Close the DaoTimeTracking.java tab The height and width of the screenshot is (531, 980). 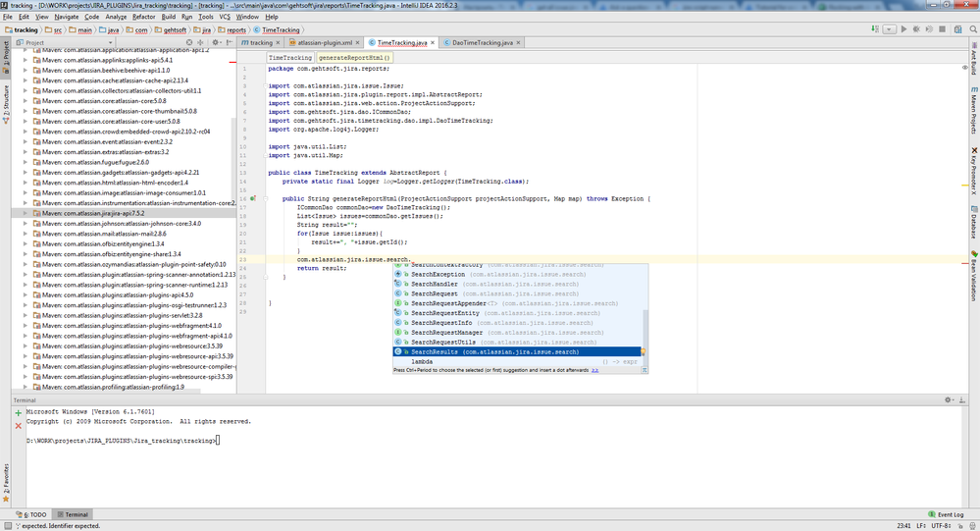click(x=519, y=43)
